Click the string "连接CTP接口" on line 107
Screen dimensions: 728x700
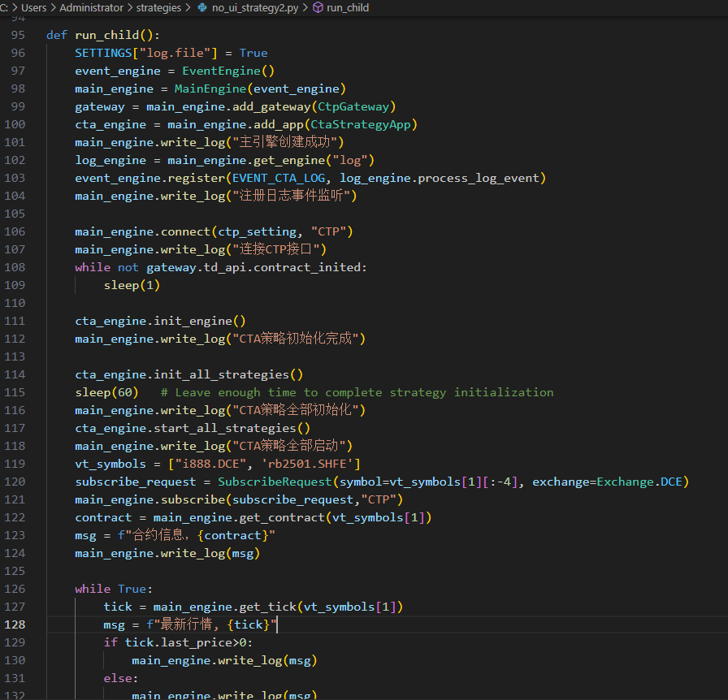pos(275,250)
